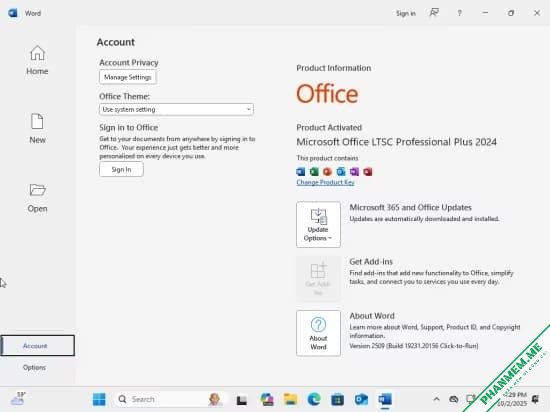Launch Copilot from the taskbar
This screenshot has height=412, width=550.
tap(267, 399)
